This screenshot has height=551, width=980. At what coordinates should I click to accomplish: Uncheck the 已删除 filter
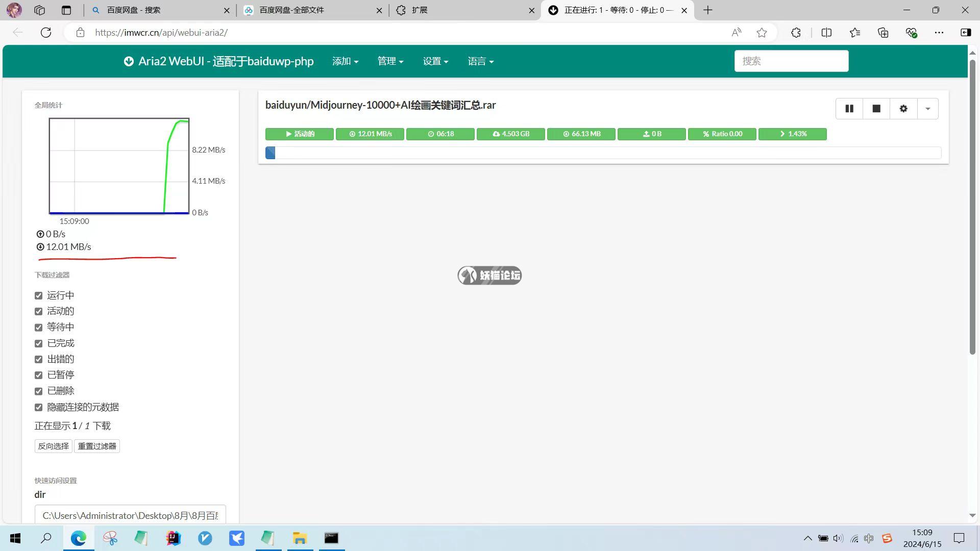[38, 391]
